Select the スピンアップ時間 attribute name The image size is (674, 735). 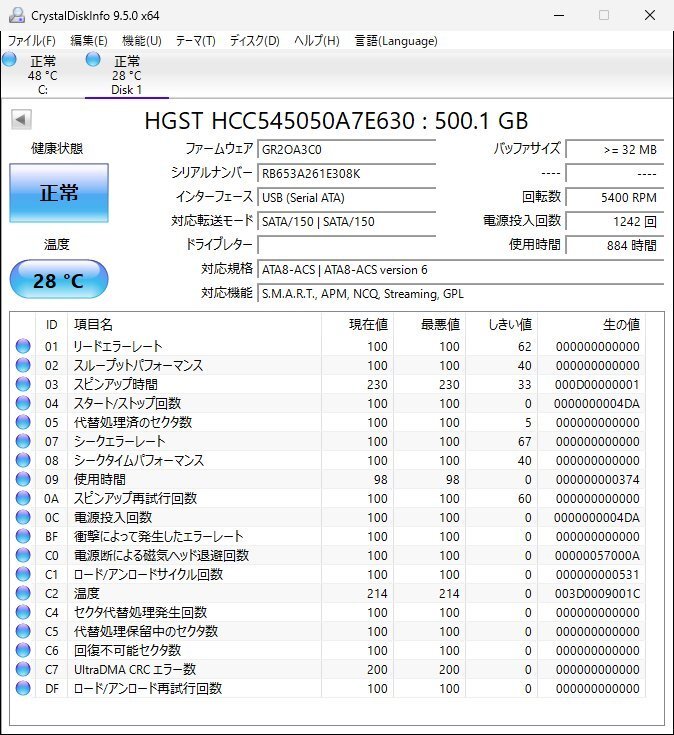pyautogui.click(x=116, y=384)
